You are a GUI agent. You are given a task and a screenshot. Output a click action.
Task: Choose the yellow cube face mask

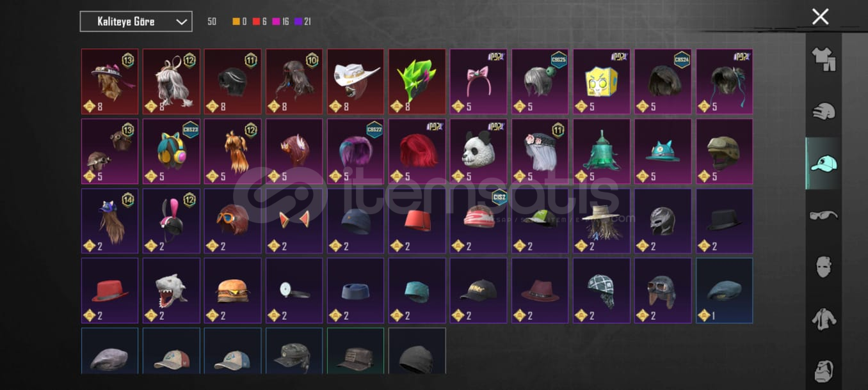click(601, 82)
